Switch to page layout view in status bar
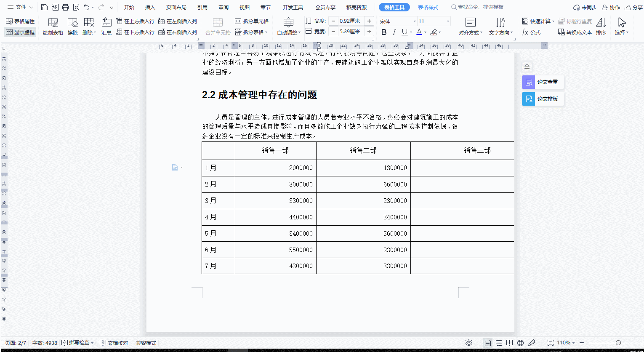 point(488,343)
